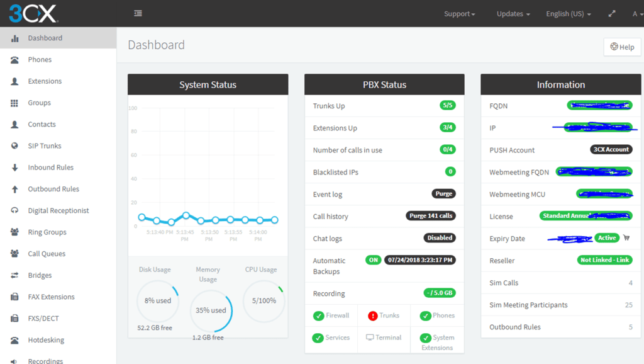Click the fullscreen expand arrows icon
The height and width of the screenshot is (364, 644).
coord(611,14)
